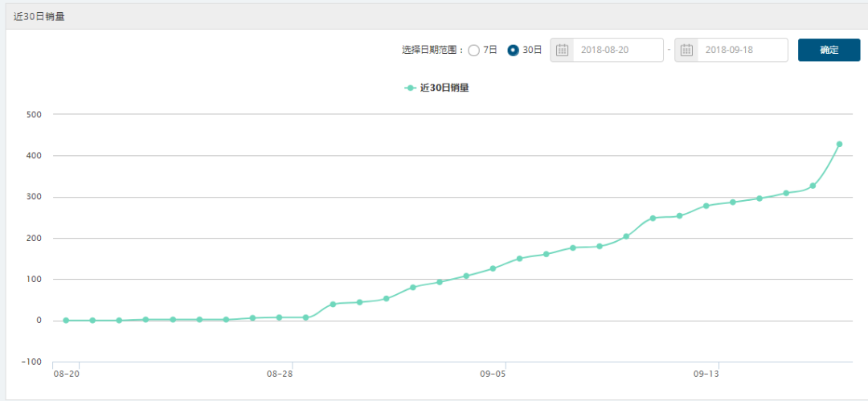Click the 400 y-axis label

pos(35,156)
